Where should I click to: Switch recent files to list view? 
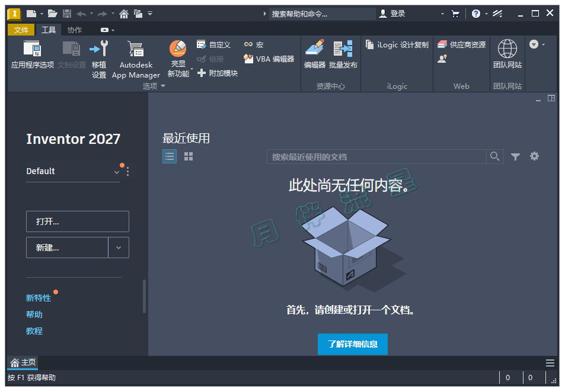[170, 156]
